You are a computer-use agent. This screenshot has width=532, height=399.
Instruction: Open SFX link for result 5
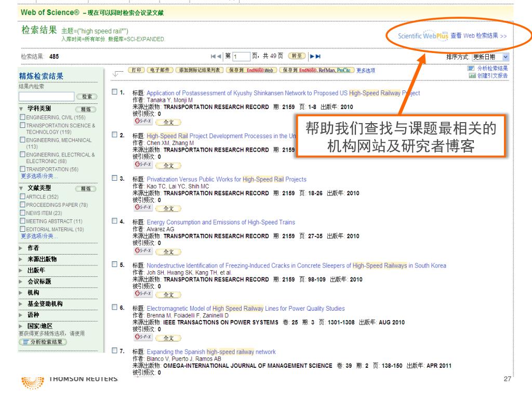[x=143, y=294]
